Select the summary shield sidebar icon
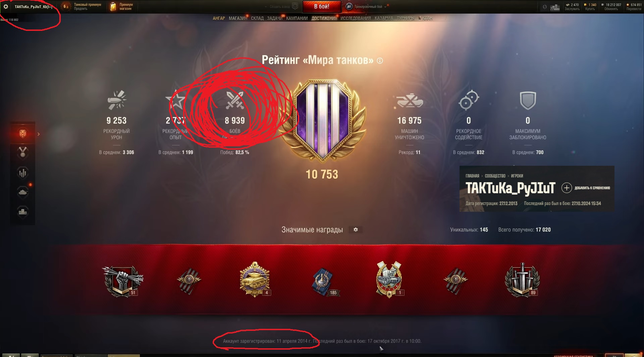Image resolution: width=644 pixels, height=357 pixels. point(23,134)
